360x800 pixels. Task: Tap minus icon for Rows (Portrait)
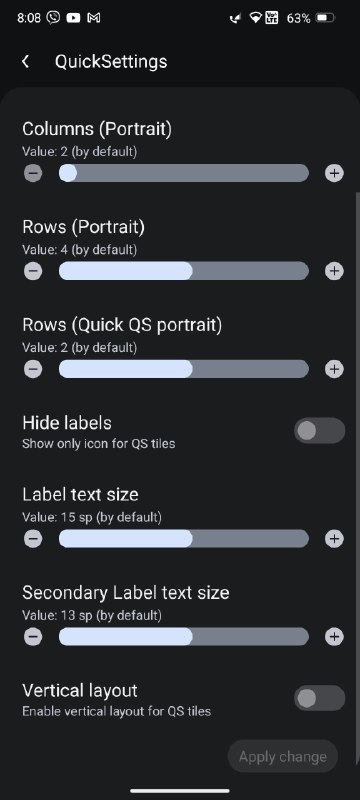point(33,271)
